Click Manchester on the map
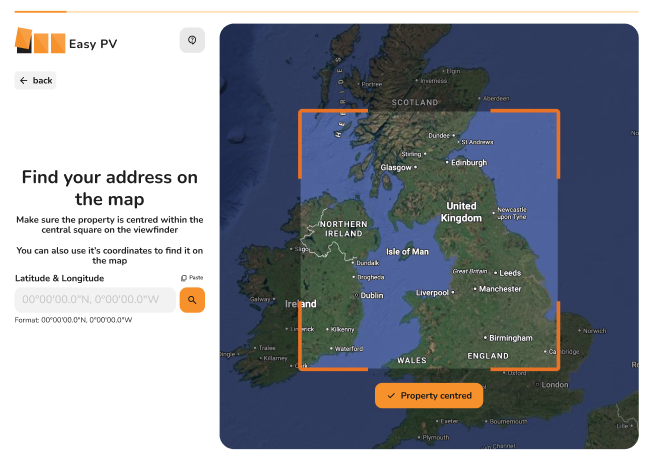654x464 pixels. pos(500,289)
